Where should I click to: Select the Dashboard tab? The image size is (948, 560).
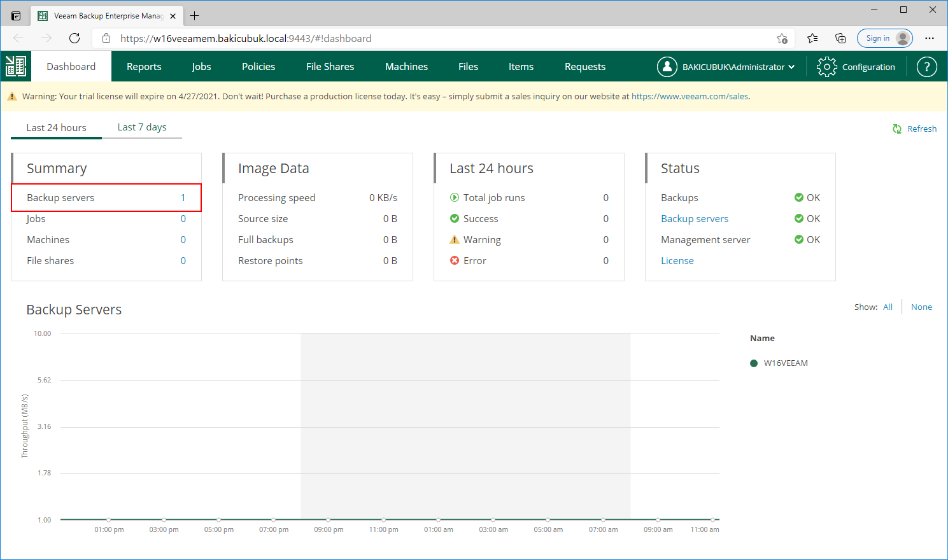point(71,66)
